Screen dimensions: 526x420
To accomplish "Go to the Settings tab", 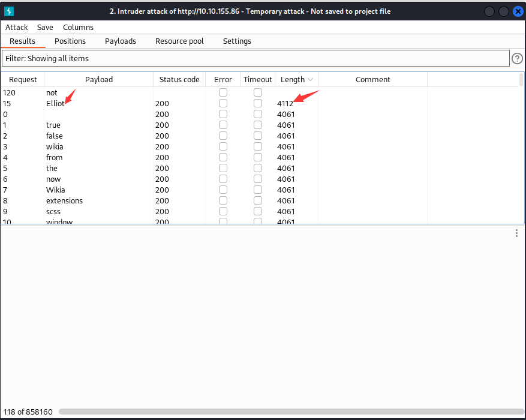I will click(x=237, y=41).
